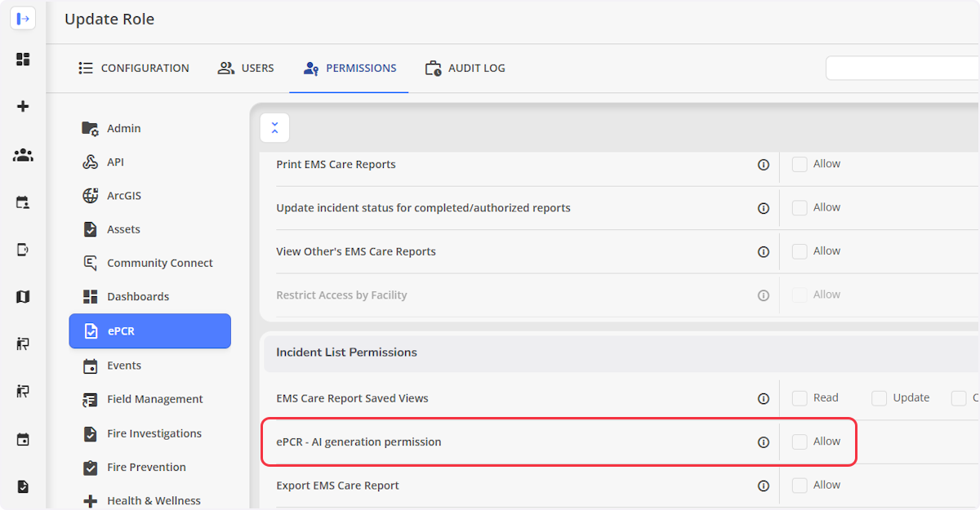Click the mobile device icon in left rail
The image size is (980, 510).
pos(23,250)
